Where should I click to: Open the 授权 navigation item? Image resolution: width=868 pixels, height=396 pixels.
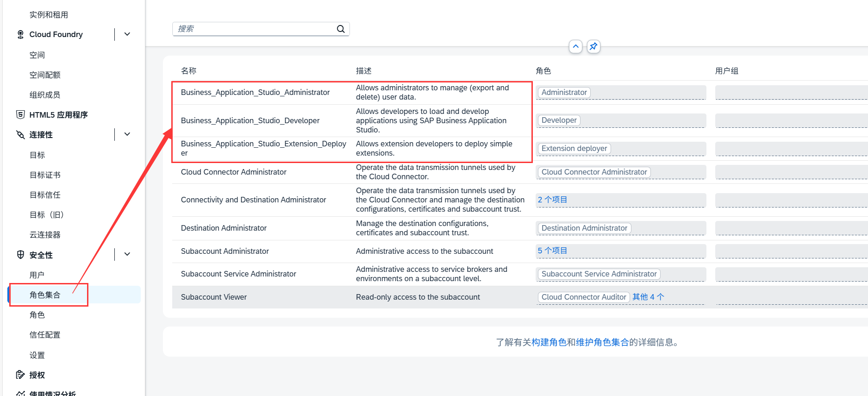click(x=37, y=375)
